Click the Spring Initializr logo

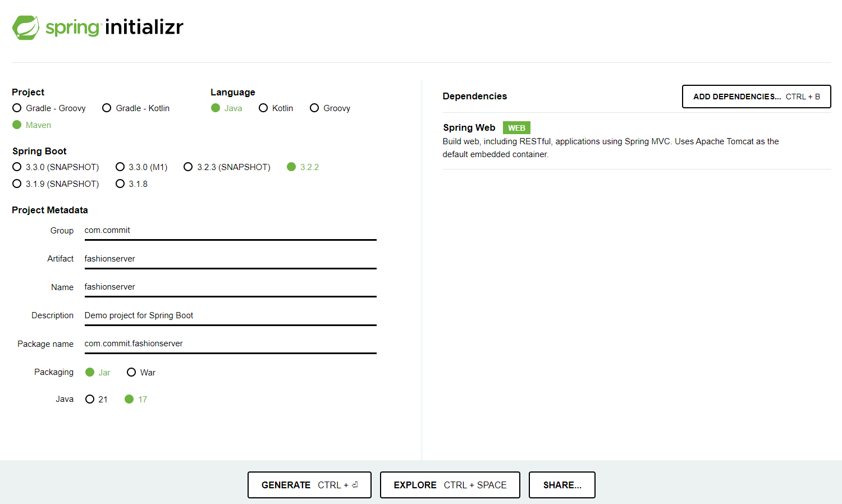point(98,27)
